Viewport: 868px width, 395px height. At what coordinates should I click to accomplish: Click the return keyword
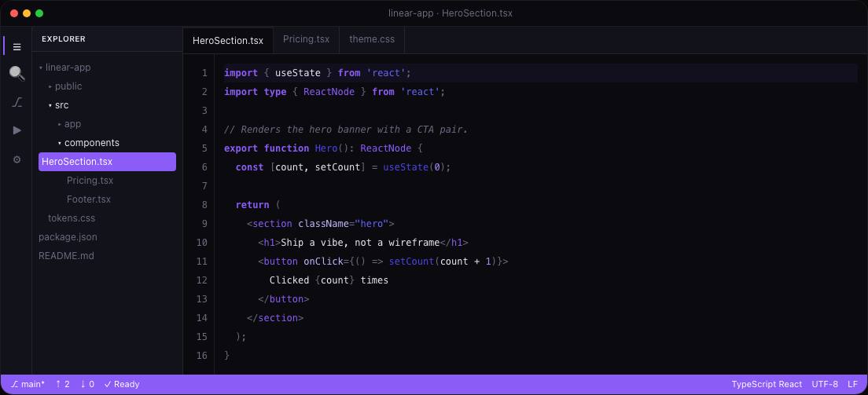tap(252, 205)
